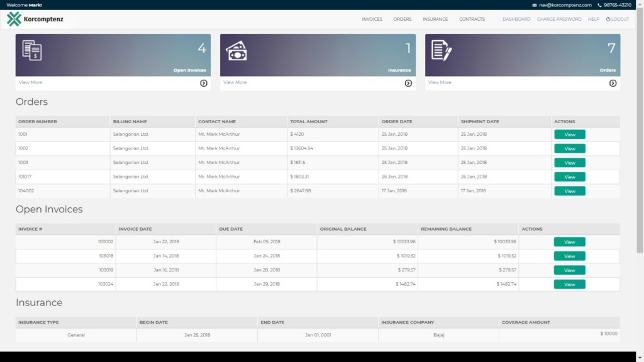This screenshot has height=362, width=644.
Task: Click the General insurance row
Action: pyautogui.click(x=75, y=334)
